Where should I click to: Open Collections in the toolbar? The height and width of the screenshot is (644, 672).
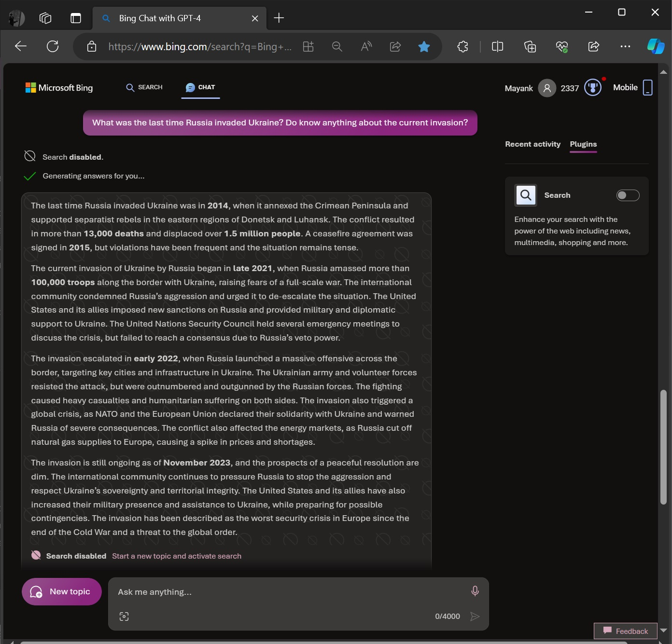[x=530, y=46]
